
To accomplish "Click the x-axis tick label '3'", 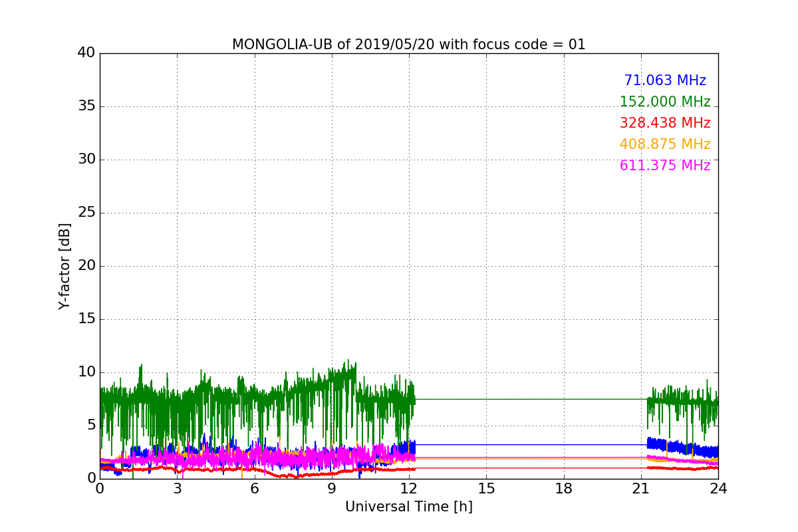I will click(x=177, y=489).
